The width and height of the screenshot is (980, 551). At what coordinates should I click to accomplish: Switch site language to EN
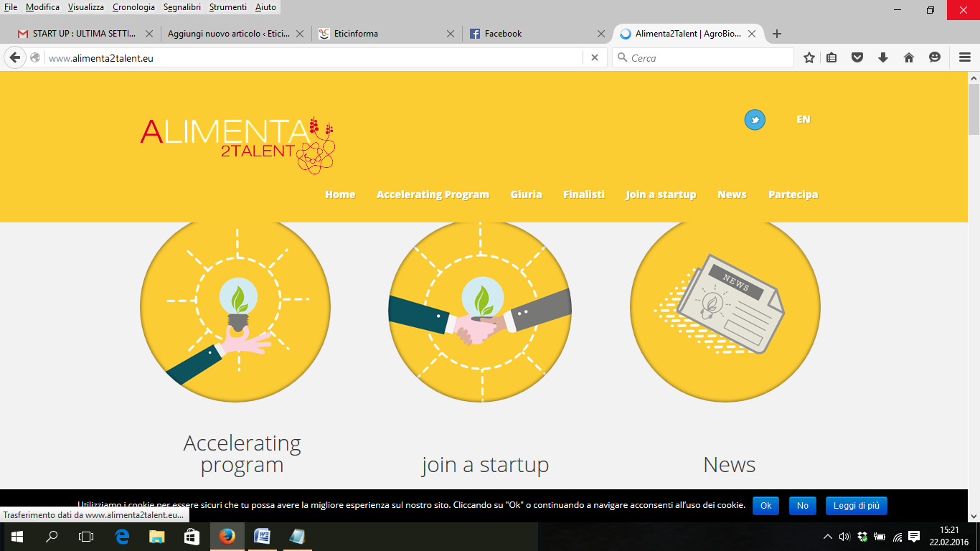tap(803, 119)
